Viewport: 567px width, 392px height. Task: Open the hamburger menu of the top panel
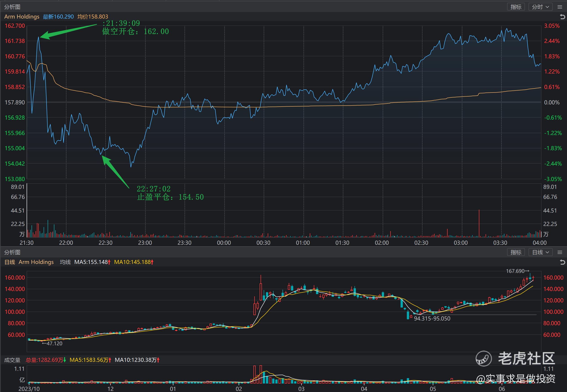(x=560, y=7)
